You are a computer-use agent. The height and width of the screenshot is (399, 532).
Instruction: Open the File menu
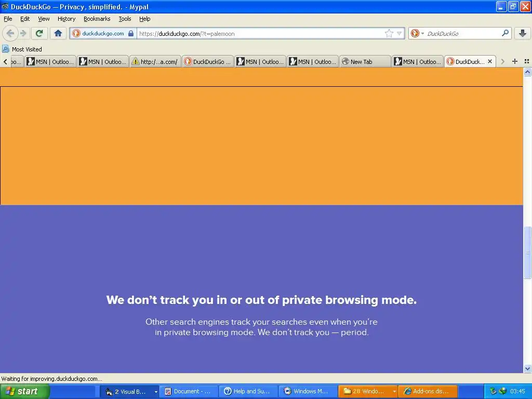click(8, 19)
